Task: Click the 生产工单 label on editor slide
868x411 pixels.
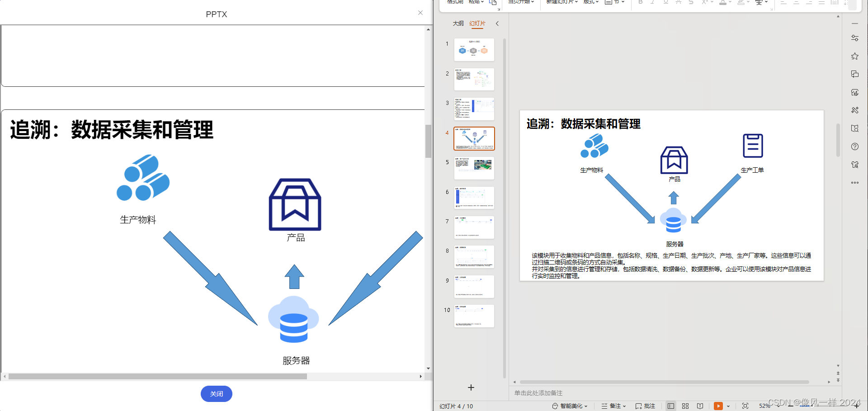Action: point(752,170)
